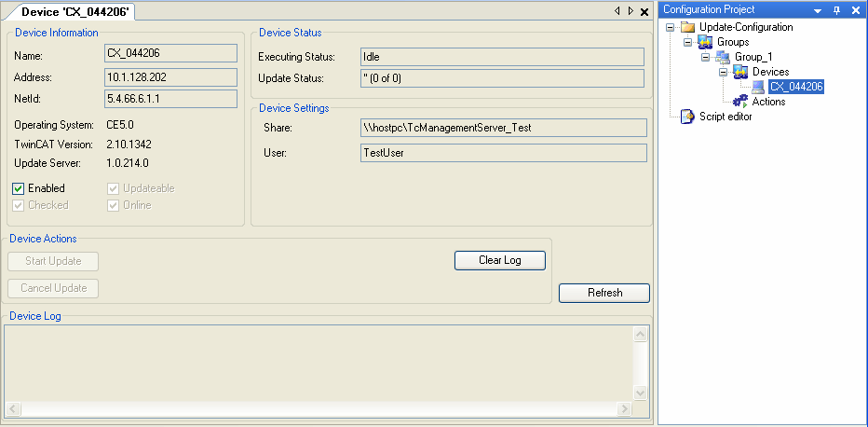Collapse the Update-Configuration tree node
This screenshot has height=427, width=868.
pos(671,27)
